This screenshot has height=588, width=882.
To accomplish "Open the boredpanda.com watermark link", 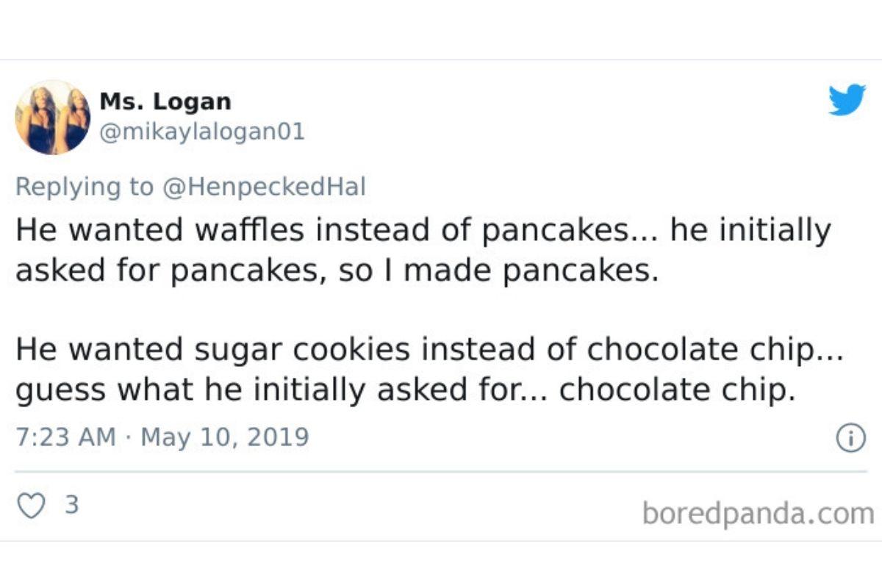I will 758,513.
